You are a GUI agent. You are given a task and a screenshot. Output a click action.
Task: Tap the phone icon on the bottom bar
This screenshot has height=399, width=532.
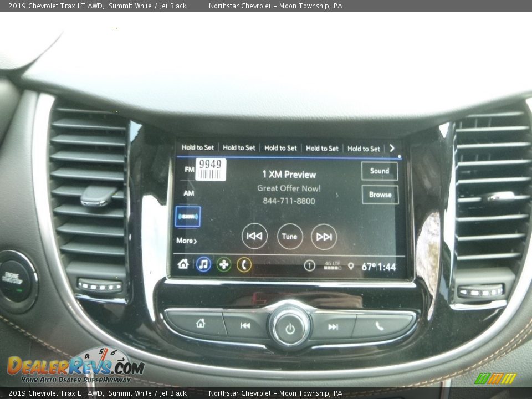coord(244,265)
